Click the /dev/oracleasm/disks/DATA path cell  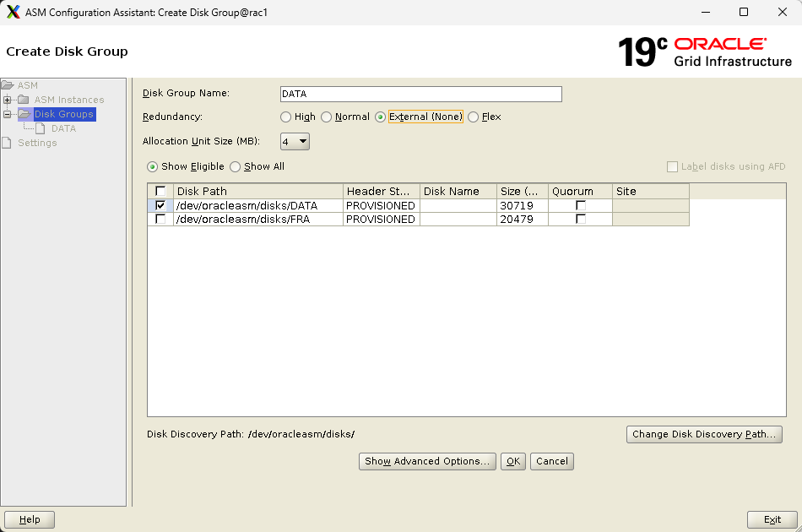(x=258, y=206)
